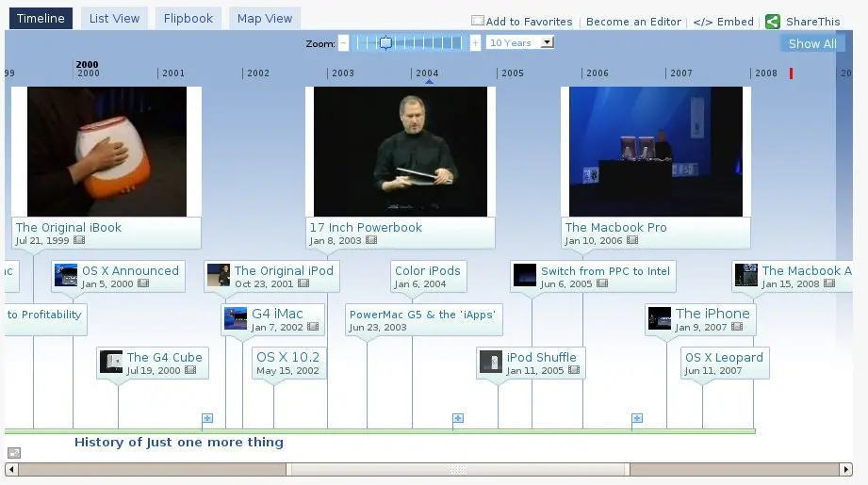Click the zoom out minus button

pyautogui.click(x=343, y=43)
